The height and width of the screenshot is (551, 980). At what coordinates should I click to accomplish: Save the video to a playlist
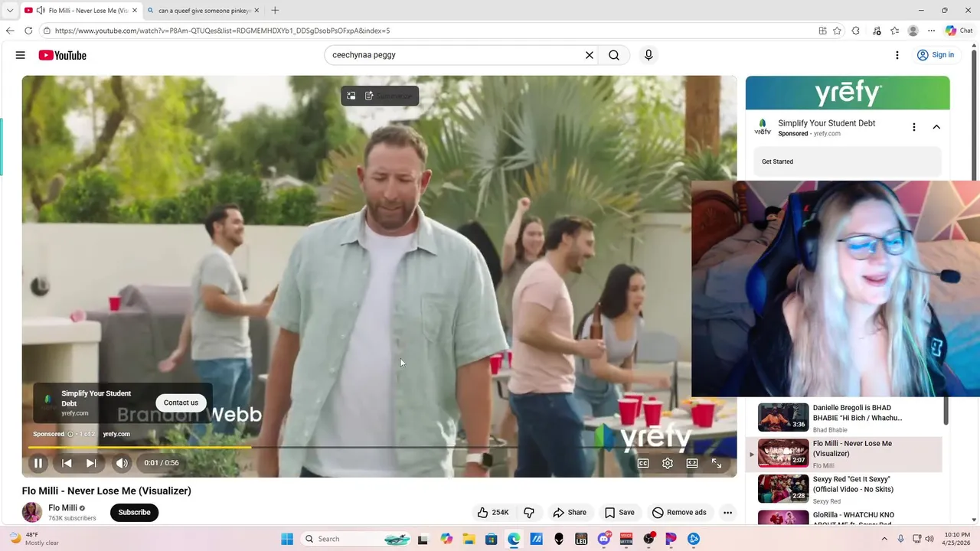point(619,513)
